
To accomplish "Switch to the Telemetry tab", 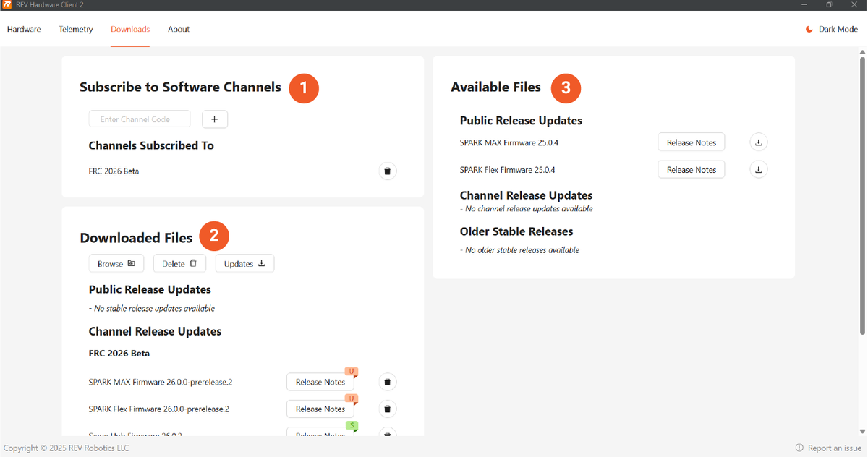I will click(x=76, y=30).
